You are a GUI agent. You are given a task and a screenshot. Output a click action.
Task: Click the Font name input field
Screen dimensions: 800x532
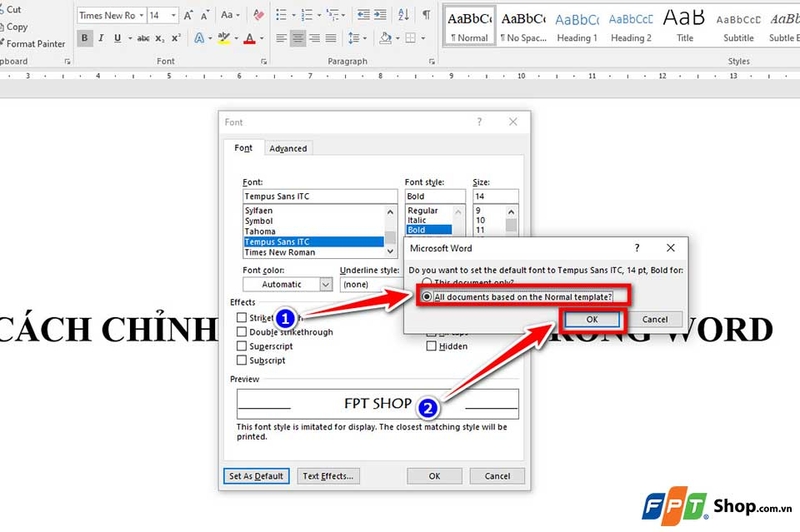click(320, 196)
